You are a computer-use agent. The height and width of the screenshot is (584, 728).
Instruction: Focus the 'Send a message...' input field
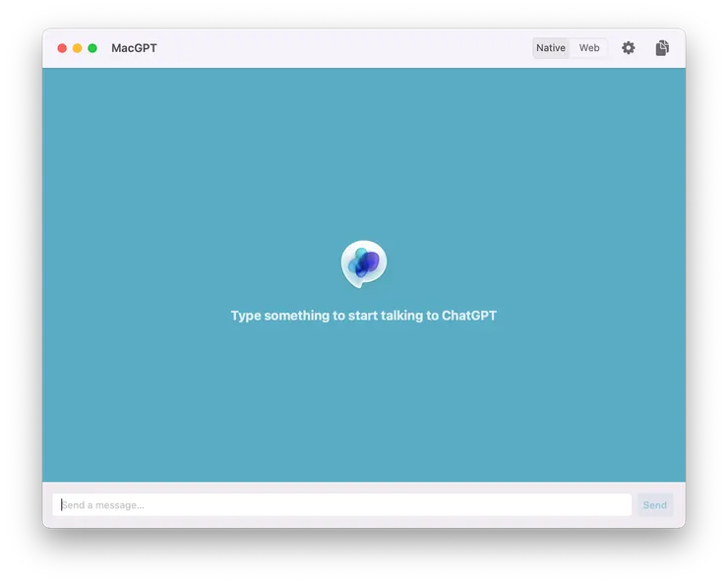341,504
